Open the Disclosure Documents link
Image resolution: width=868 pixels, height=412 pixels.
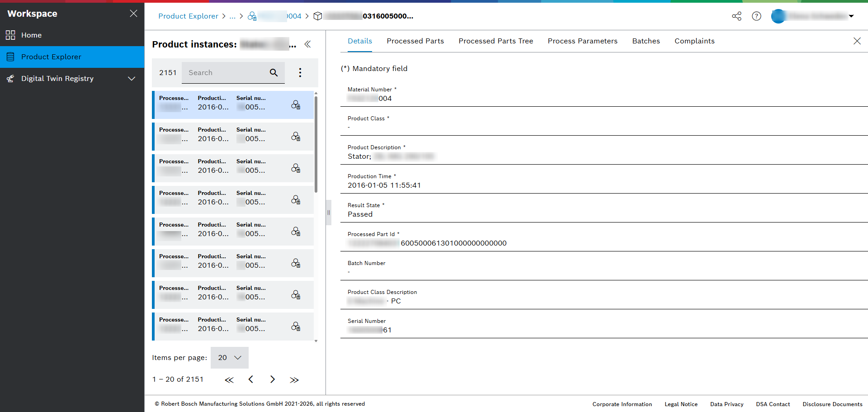click(x=832, y=404)
